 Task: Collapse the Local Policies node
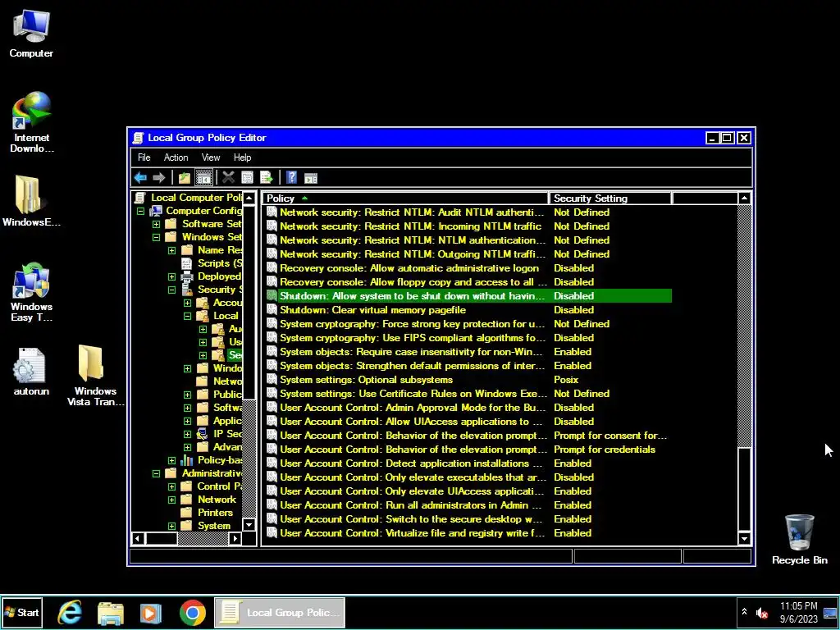tap(187, 316)
